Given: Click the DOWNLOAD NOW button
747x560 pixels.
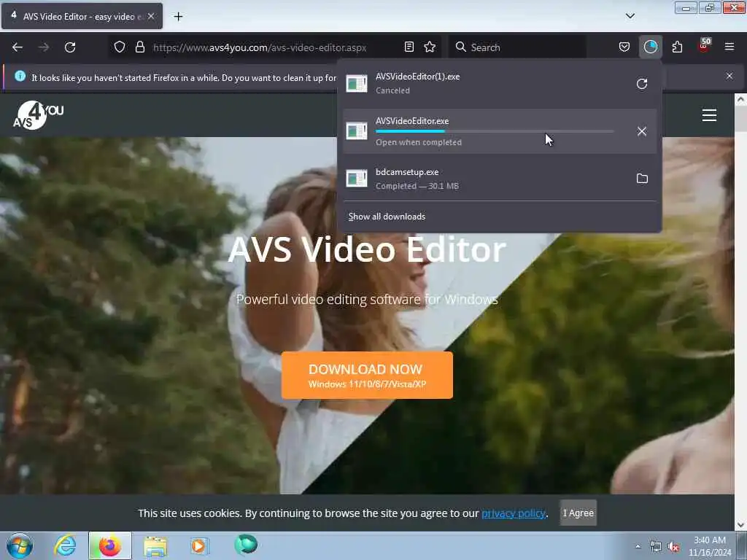Looking at the screenshot, I should point(367,376).
